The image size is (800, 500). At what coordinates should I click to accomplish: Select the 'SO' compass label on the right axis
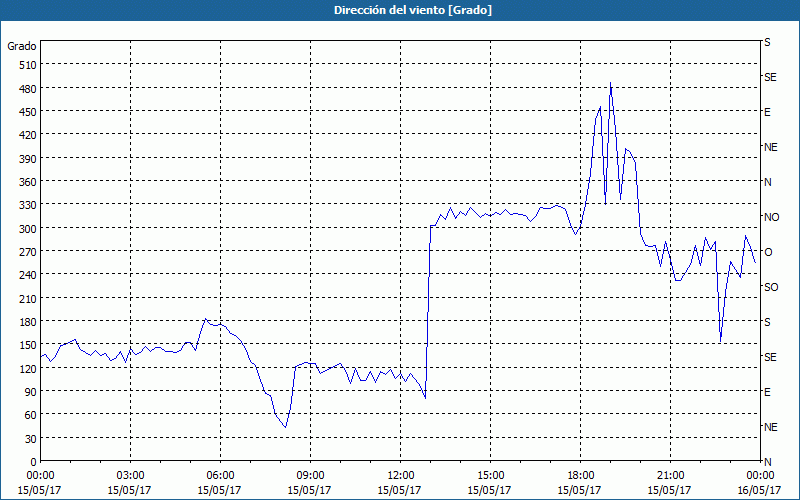coord(771,287)
